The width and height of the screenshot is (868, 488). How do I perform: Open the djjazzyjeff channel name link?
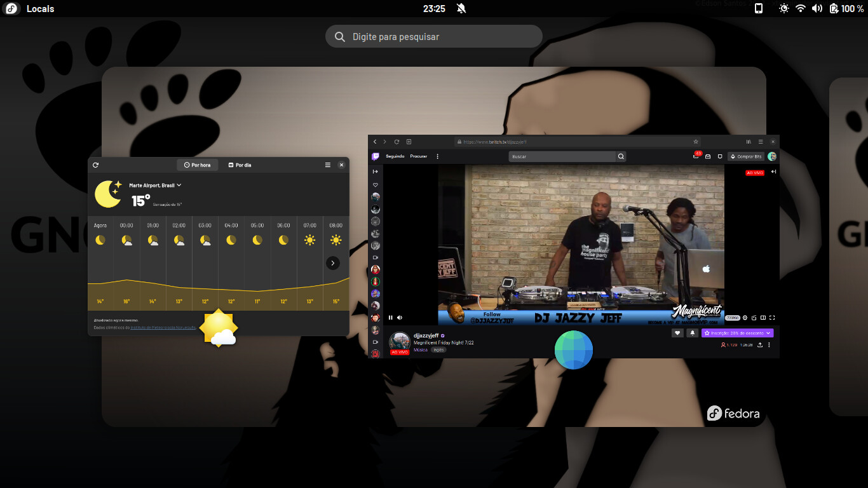point(426,335)
